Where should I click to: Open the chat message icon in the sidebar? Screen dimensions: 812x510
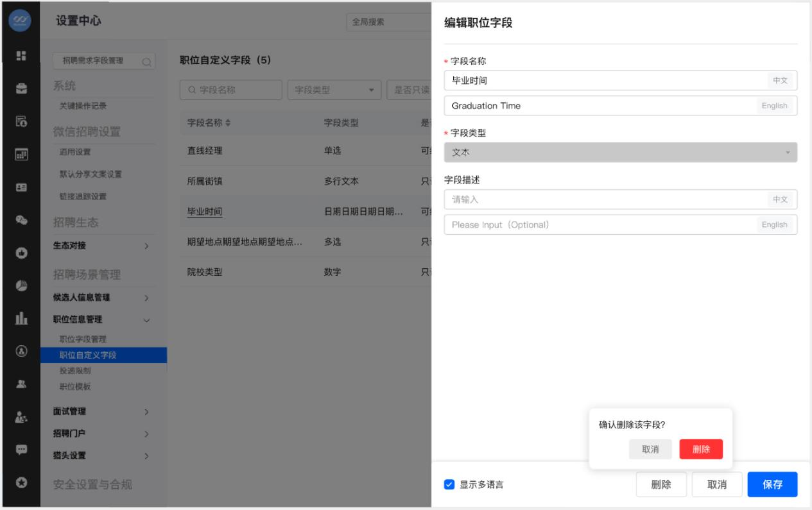pyautogui.click(x=20, y=449)
